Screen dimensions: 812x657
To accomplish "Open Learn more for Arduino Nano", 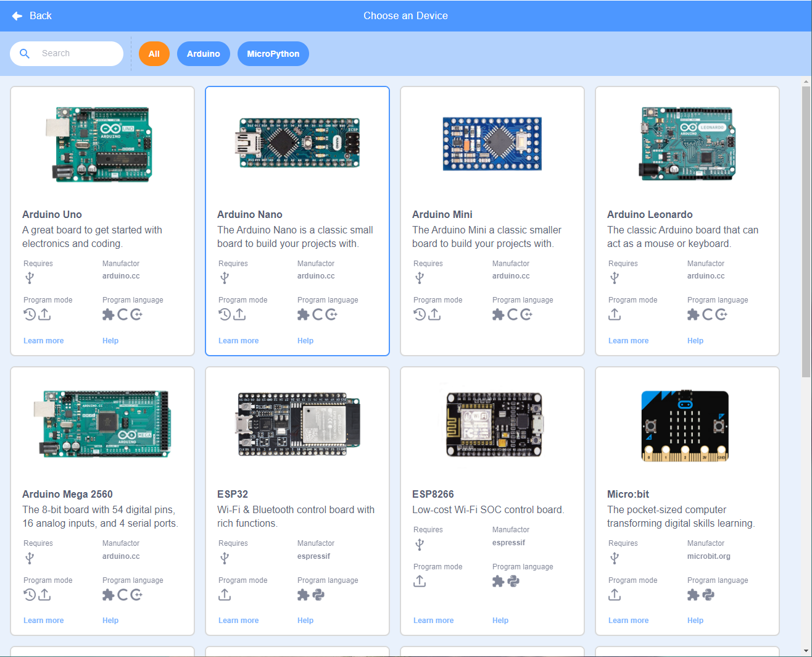I will (x=238, y=341).
